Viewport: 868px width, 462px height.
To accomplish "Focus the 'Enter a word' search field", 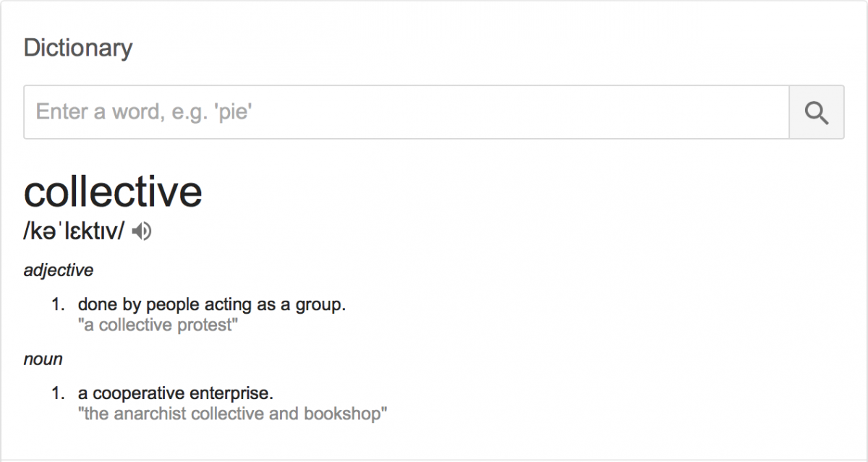I will pos(405,112).
